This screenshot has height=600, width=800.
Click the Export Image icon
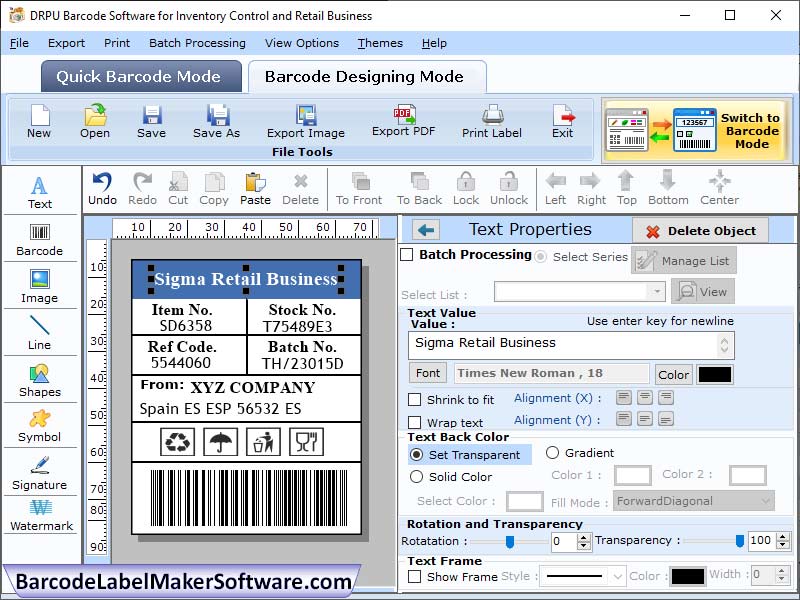click(306, 121)
